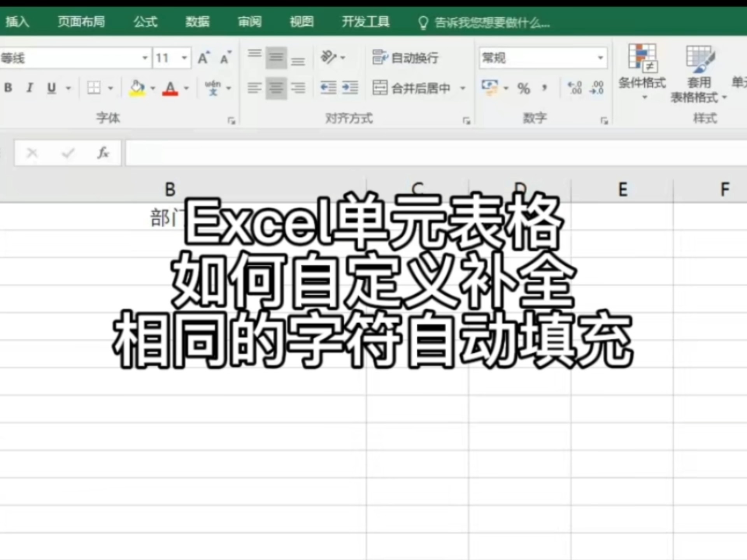The width and height of the screenshot is (747, 560).
Task: Expand the font size dropdown
Action: point(184,58)
